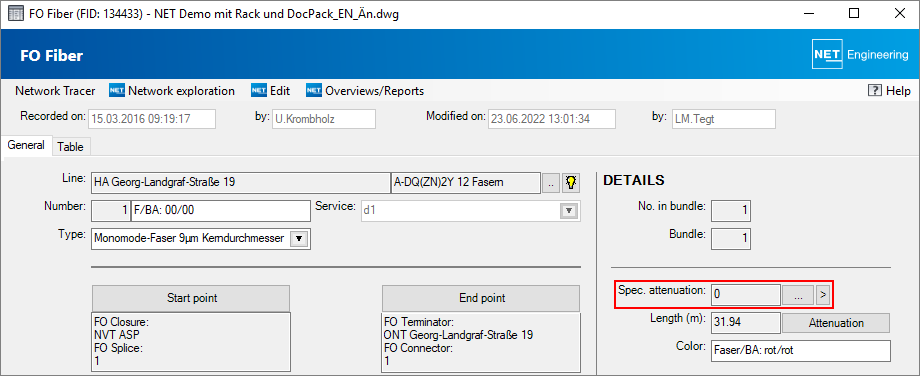Click the Number field showing 1
Screen dimensions: 920x376
coord(111,211)
